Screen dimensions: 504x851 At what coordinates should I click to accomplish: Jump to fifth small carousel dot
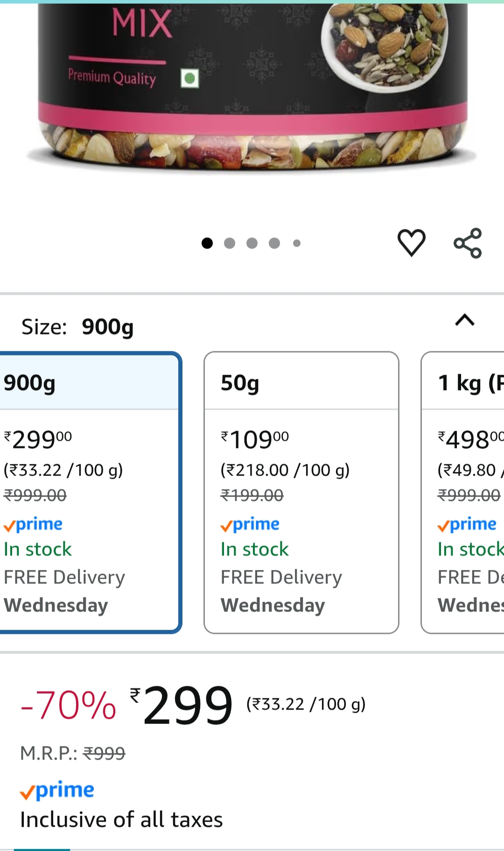[x=297, y=243]
